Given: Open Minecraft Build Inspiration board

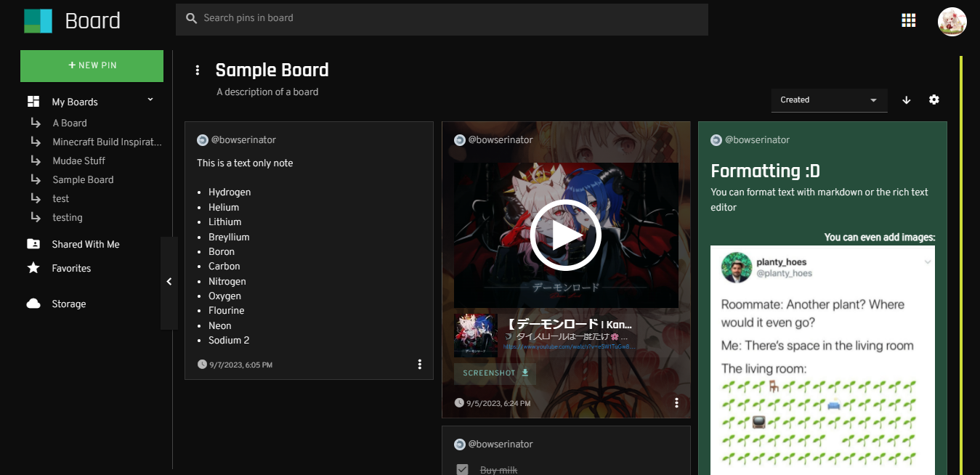Looking at the screenshot, I should pyautogui.click(x=107, y=142).
